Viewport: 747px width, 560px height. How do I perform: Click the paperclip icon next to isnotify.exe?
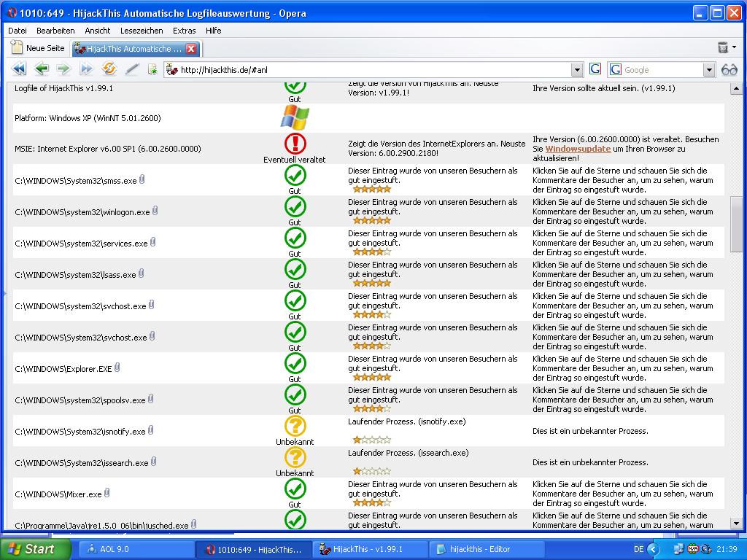(x=150, y=430)
